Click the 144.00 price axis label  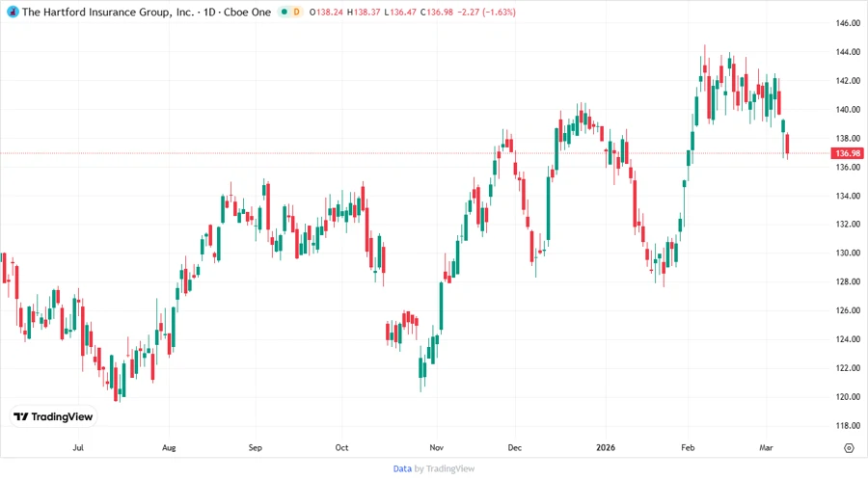tap(848, 52)
